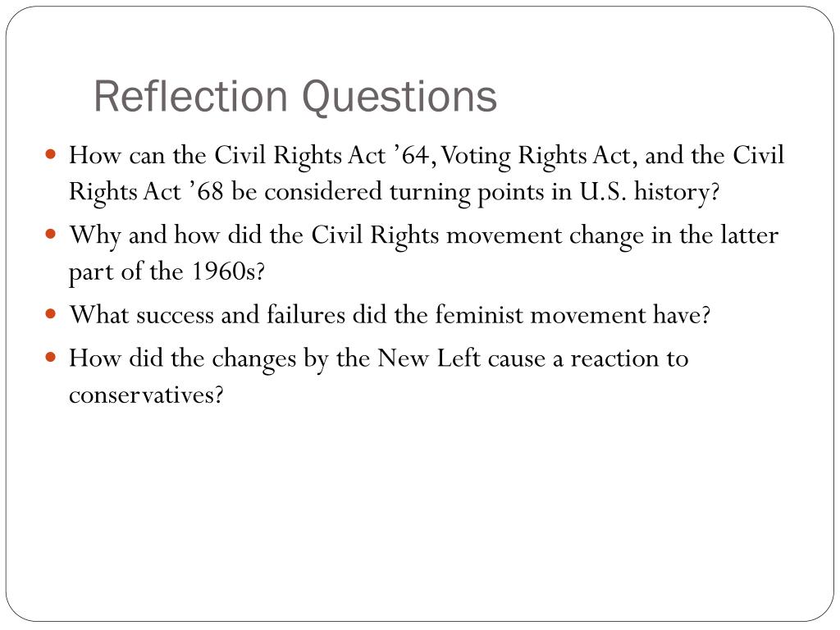
Task: Click the line starting 'Why and how did'
Action: (x=423, y=235)
